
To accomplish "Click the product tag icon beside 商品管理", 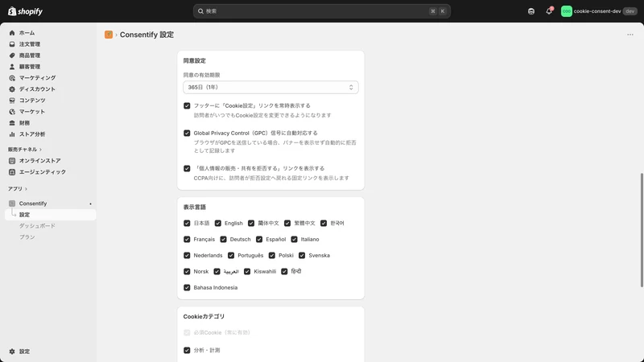I will point(12,56).
